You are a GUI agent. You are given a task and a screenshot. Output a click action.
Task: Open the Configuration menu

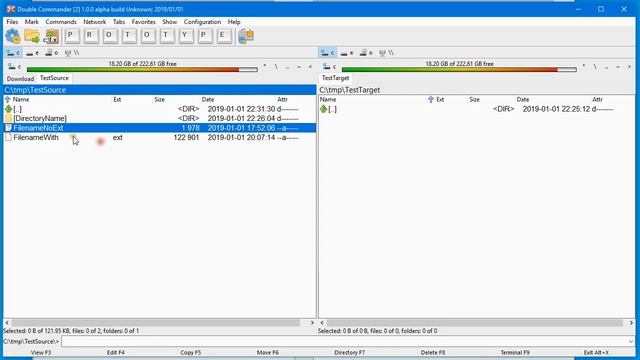tap(202, 22)
